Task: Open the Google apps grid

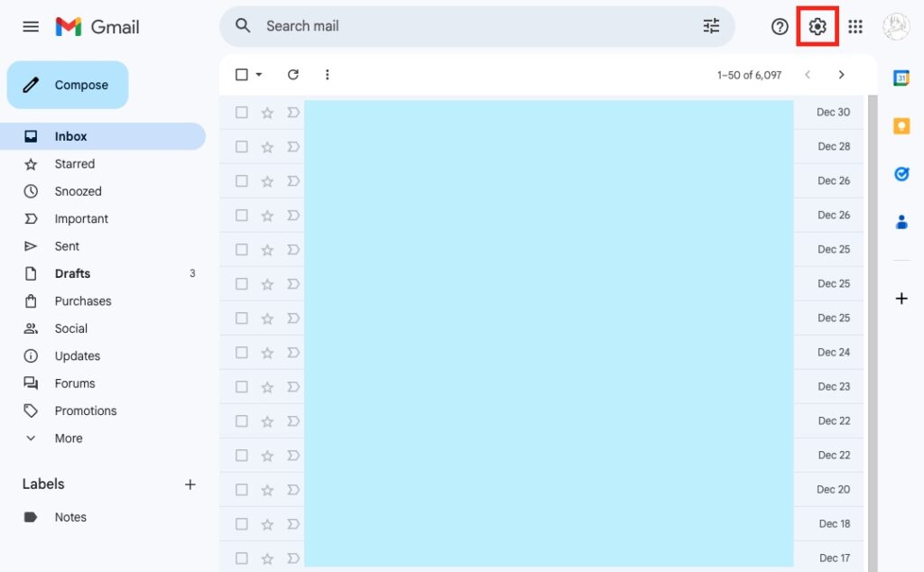Action: 855,27
